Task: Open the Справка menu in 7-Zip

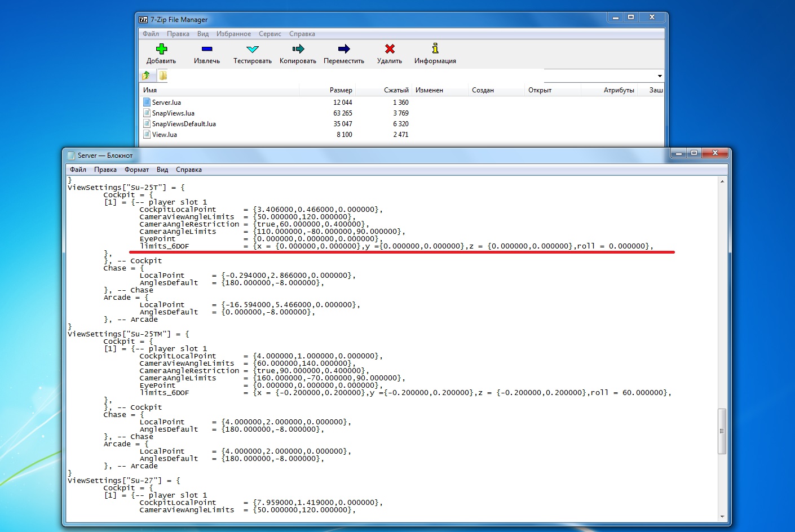Action: 302,34
